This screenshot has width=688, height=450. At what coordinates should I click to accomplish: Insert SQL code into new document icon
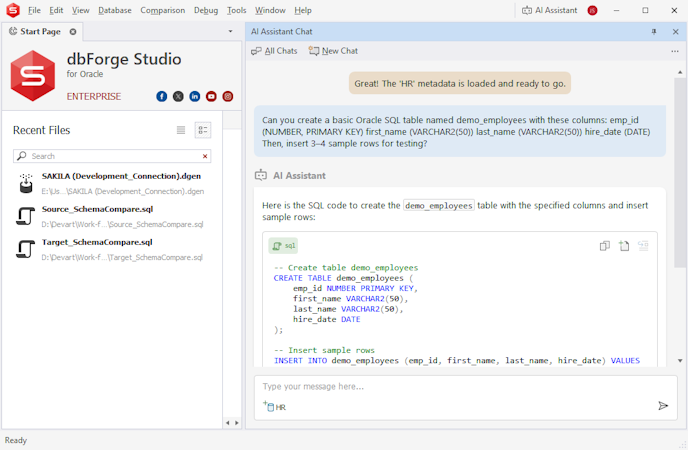pyautogui.click(x=624, y=246)
